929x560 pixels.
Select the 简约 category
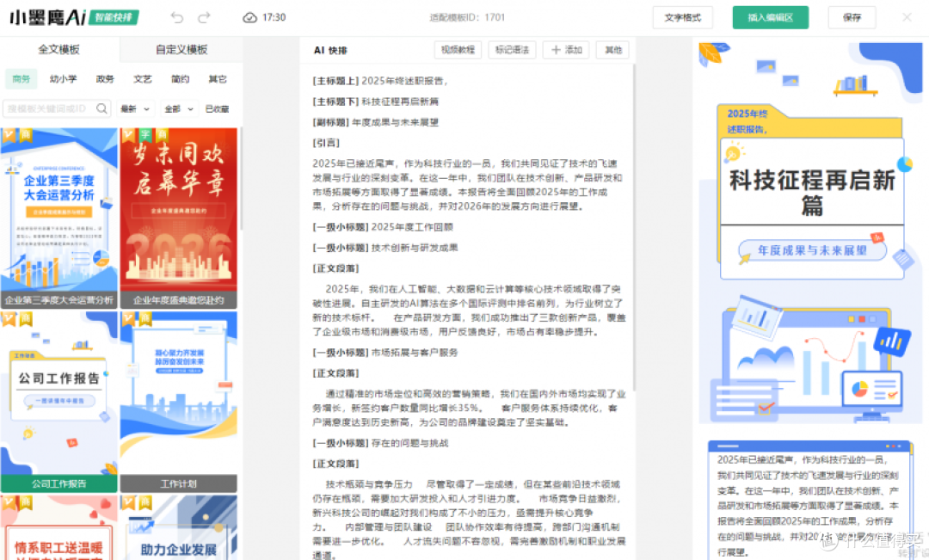pyautogui.click(x=180, y=79)
